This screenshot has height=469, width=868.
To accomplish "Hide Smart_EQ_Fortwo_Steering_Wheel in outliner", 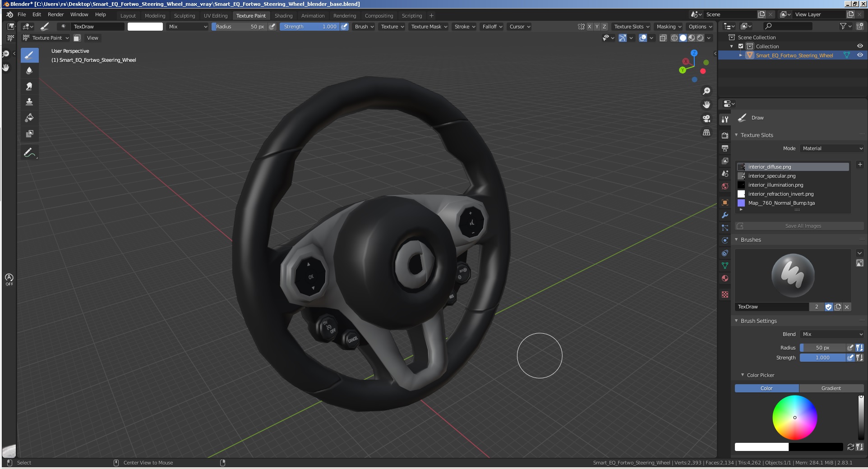I will tap(860, 55).
